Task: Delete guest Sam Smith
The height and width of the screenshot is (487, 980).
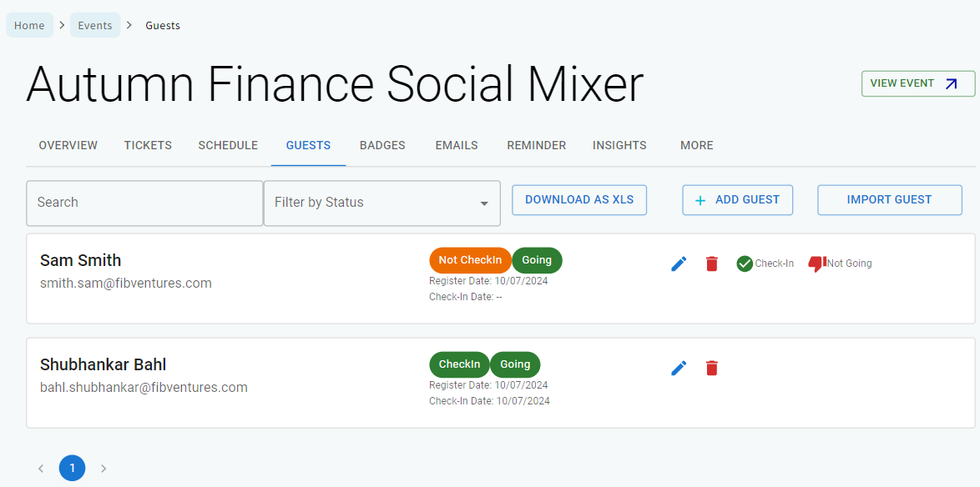Action: coord(711,263)
